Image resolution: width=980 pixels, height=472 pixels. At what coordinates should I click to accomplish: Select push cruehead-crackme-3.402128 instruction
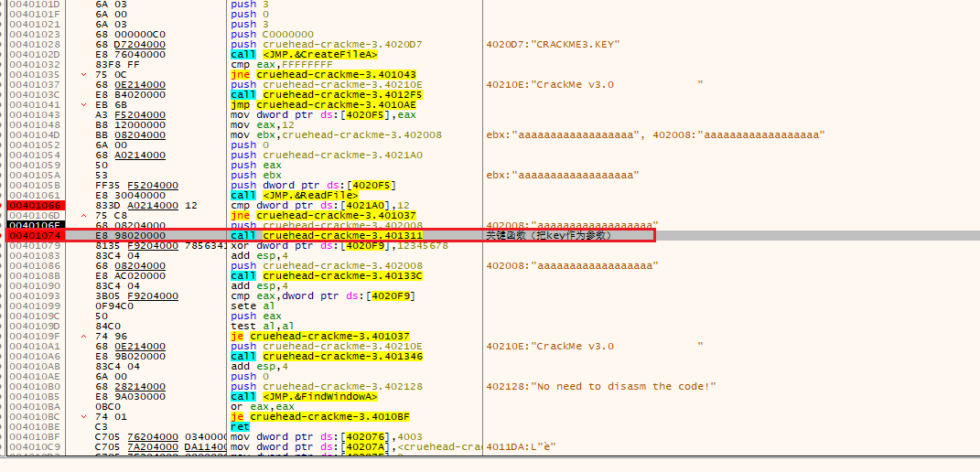coord(327,386)
